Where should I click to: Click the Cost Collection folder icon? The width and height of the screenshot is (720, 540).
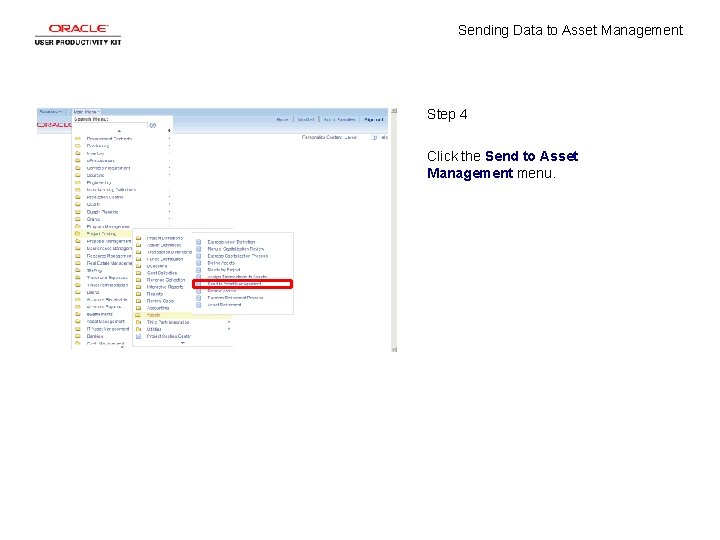click(x=138, y=273)
